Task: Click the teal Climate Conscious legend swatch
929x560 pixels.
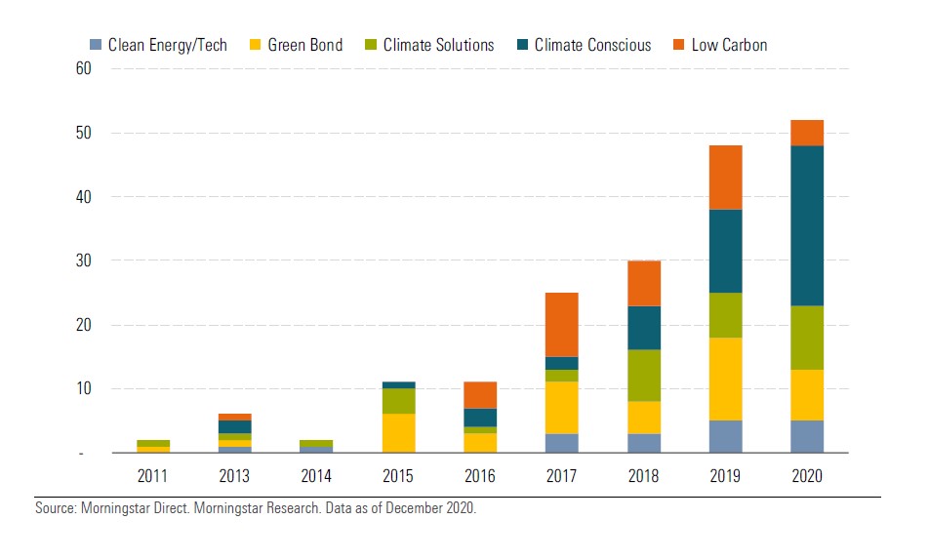Action: [x=521, y=45]
